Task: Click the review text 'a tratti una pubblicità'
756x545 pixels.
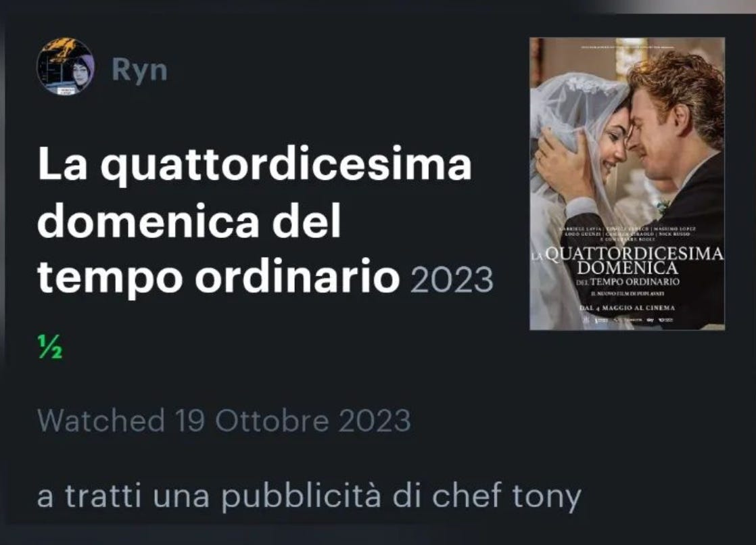Action: click(x=209, y=496)
